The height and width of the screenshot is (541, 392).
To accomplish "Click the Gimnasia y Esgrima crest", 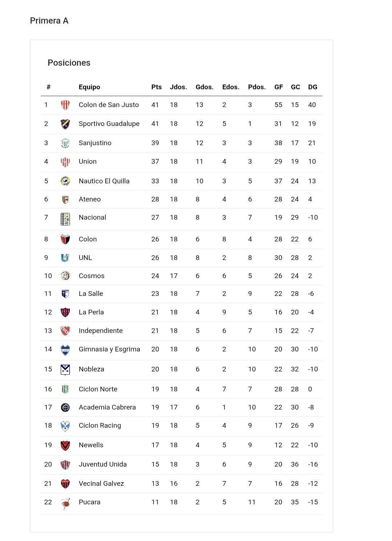I will click(65, 350).
